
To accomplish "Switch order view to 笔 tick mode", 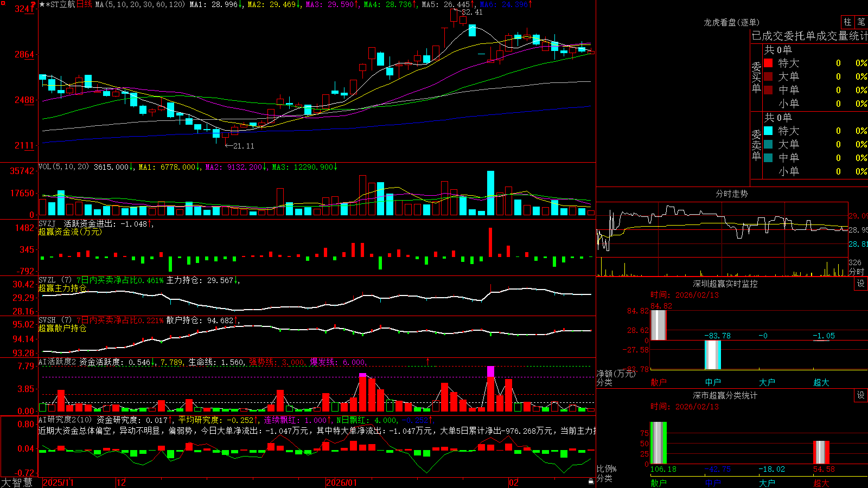I will [861, 22].
